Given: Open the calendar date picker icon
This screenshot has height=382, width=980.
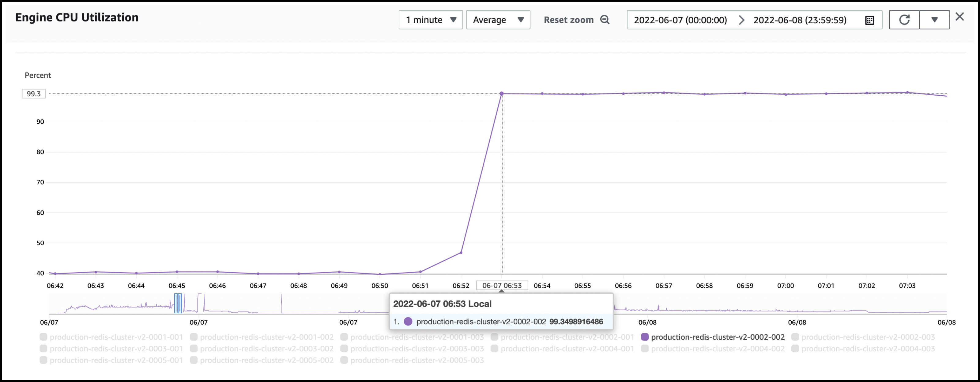Looking at the screenshot, I should point(870,20).
